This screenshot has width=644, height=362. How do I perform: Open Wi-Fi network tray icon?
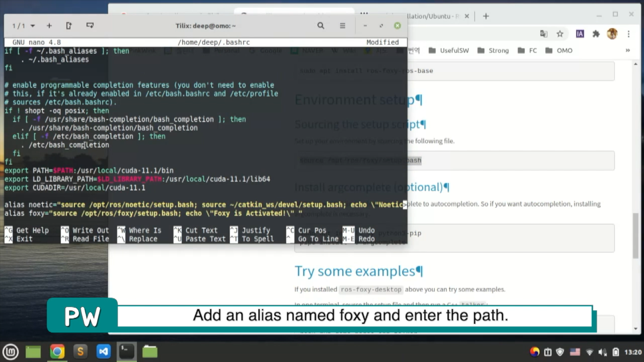pos(589,352)
